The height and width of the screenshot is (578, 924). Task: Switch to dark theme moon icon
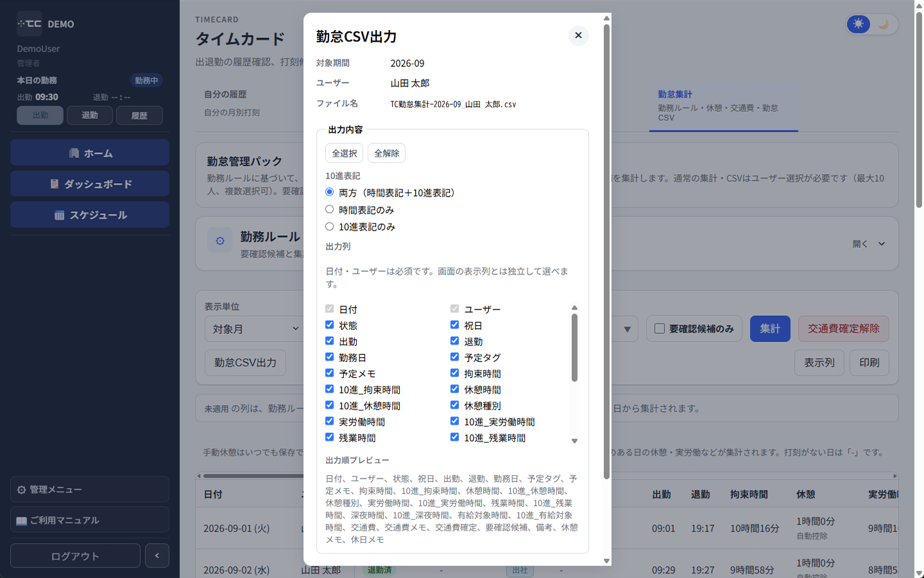(884, 24)
